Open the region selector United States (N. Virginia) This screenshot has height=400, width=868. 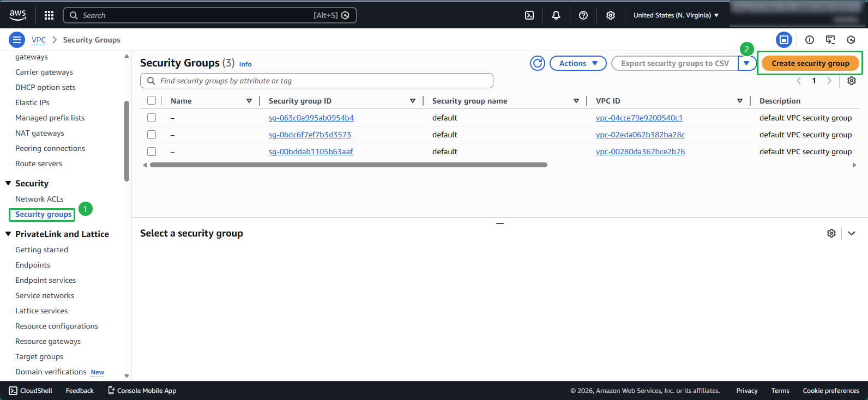pos(676,15)
